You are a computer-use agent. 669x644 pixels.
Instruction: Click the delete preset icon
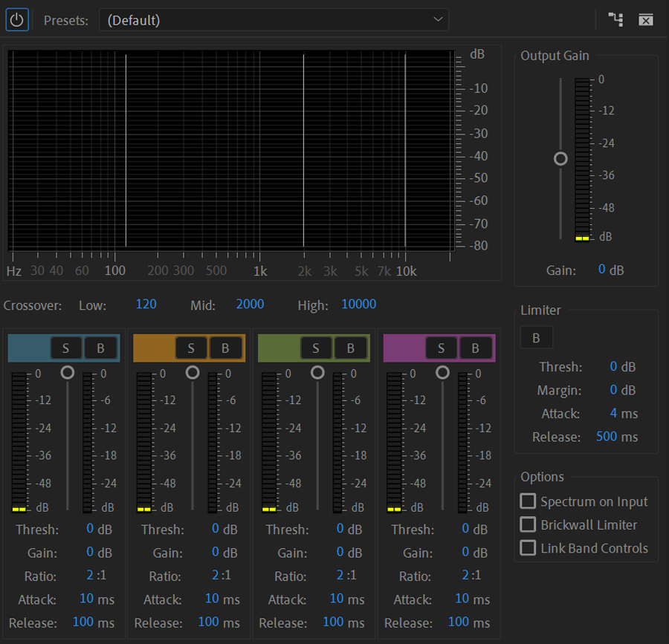[646, 20]
